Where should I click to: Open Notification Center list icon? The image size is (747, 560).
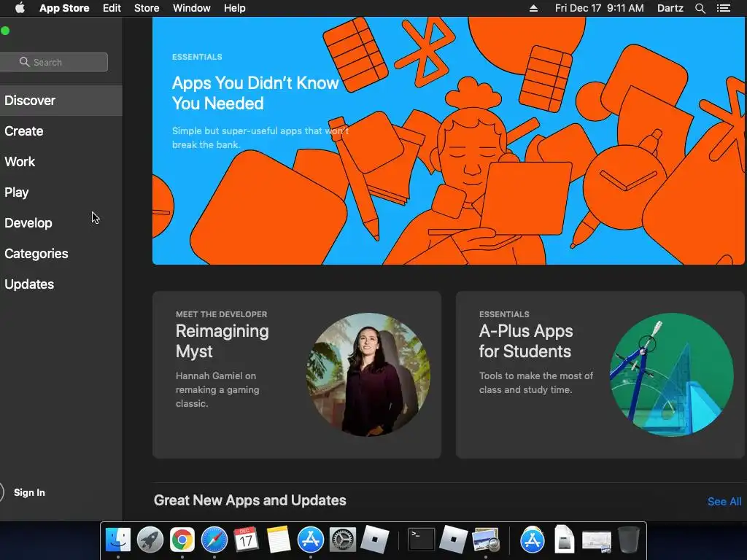(724, 8)
